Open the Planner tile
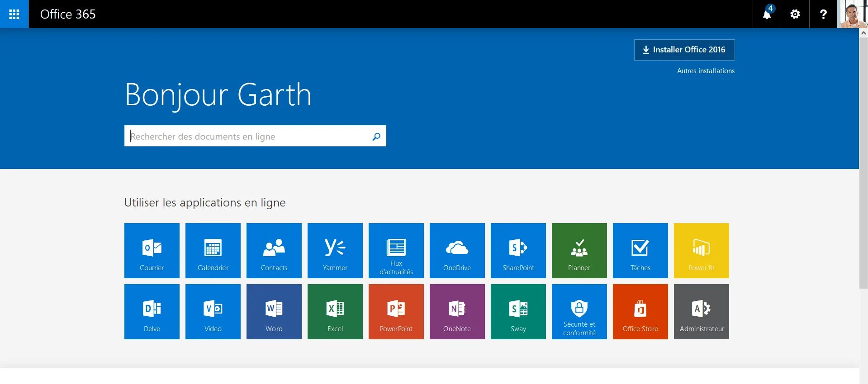This screenshot has height=384, width=868. 579,251
